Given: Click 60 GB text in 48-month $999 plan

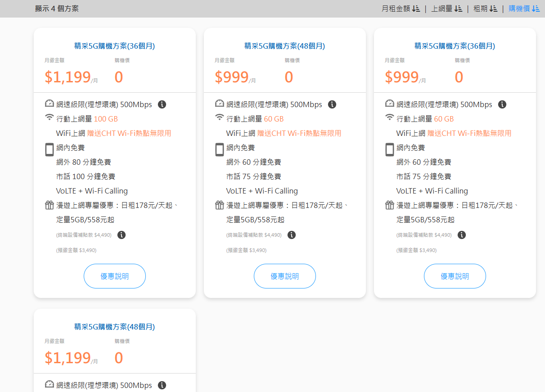Looking at the screenshot, I should click(x=274, y=119).
